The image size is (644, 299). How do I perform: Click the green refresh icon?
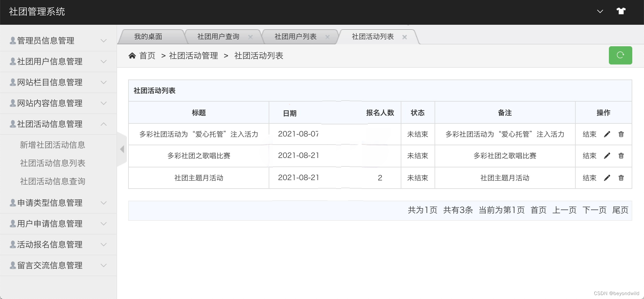pyautogui.click(x=620, y=55)
